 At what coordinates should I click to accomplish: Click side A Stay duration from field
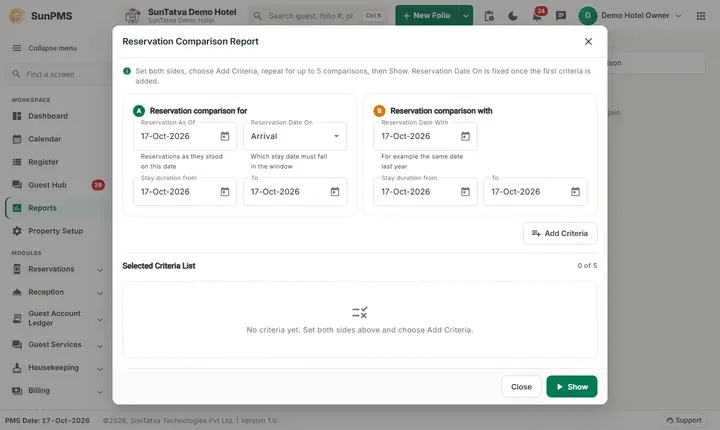185,192
